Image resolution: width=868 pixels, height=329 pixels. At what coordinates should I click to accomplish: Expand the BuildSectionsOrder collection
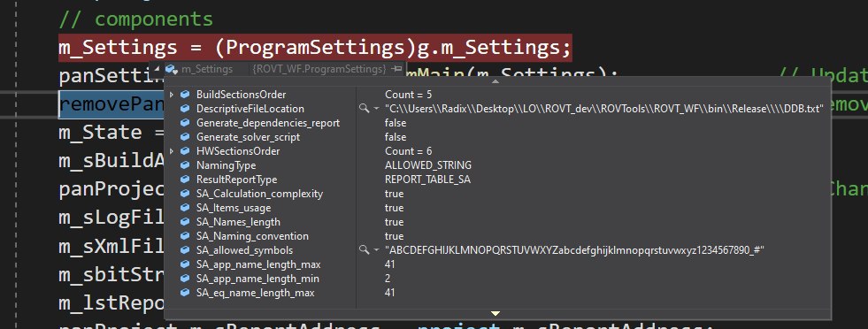point(172,95)
